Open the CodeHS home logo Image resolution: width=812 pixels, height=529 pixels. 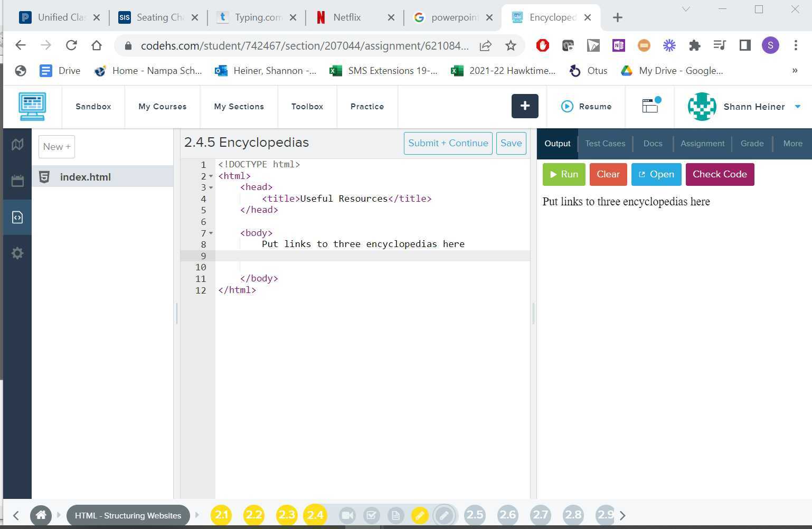pos(32,106)
